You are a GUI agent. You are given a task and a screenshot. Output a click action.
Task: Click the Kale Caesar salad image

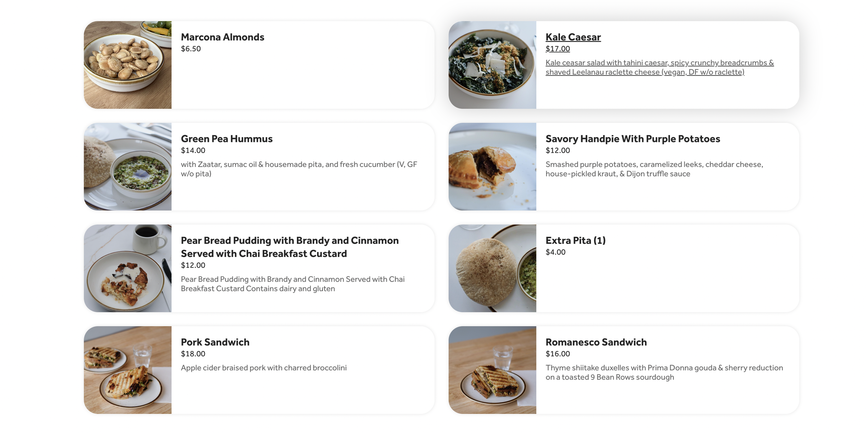492,65
